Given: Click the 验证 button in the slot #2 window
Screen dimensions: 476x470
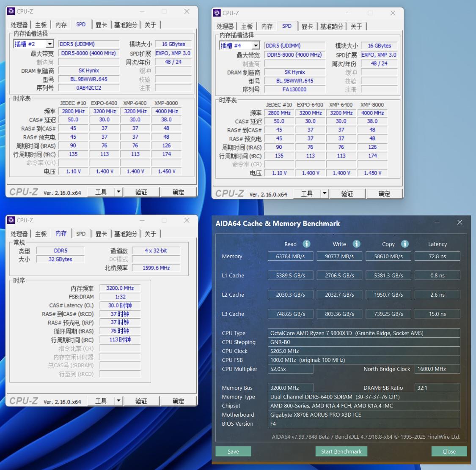Looking at the screenshot, I should [x=142, y=191].
